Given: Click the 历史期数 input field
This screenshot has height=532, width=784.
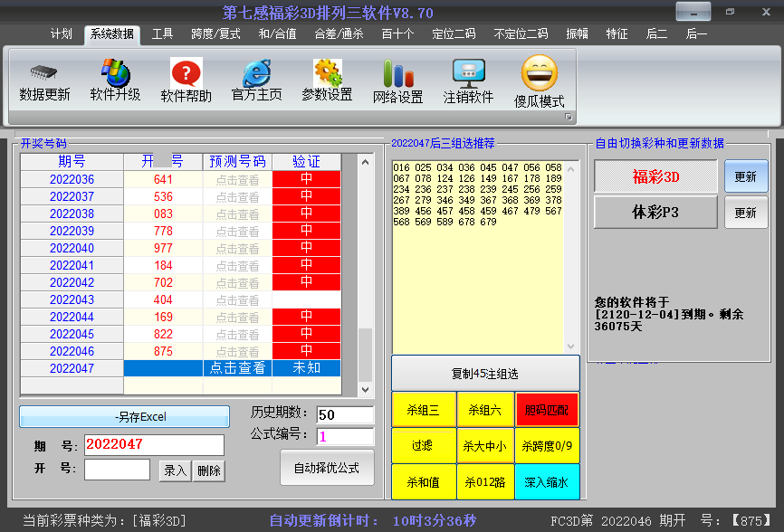Looking at the screenshot, I should [345, 414].
